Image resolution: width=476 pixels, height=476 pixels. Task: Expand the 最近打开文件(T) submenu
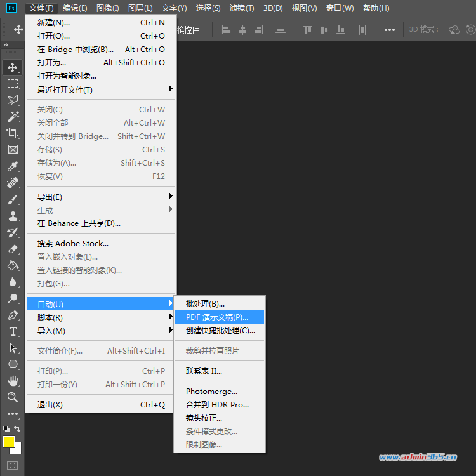click(x=101, y=89)
